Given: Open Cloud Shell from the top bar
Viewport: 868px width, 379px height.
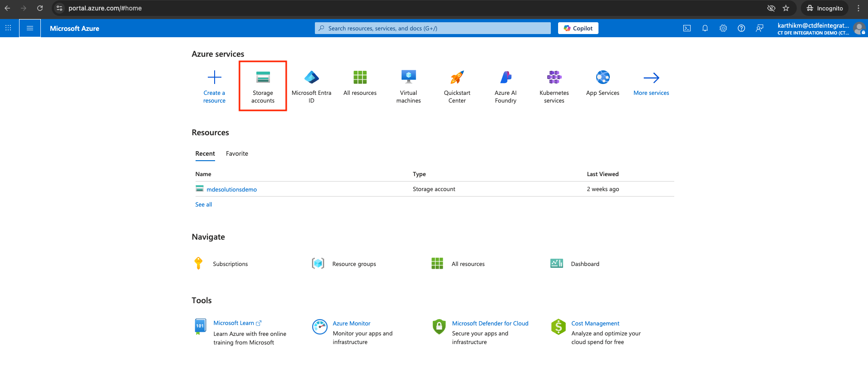Looking at the screenshot, I should pos(687,28).
